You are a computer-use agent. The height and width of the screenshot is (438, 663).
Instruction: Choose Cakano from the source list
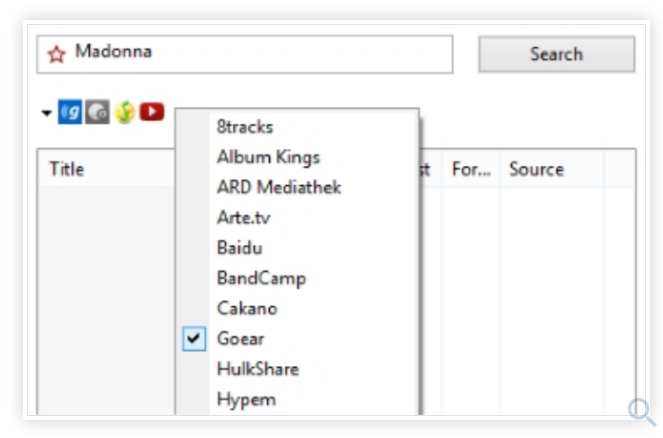(247, 308)
